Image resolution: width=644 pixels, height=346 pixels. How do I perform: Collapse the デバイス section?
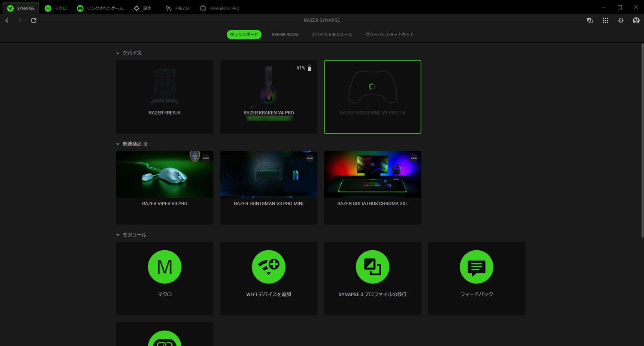pyautogui.click(x=118, y=53)
